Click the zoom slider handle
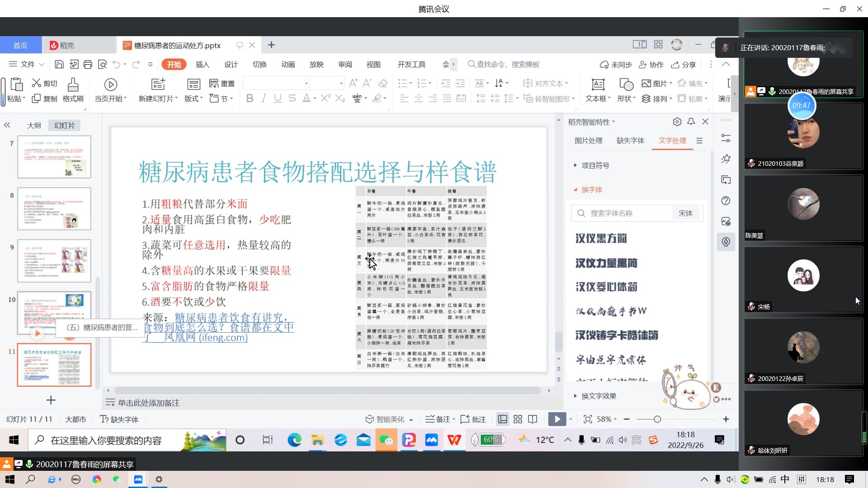868x488 pixels. (657, 419)
